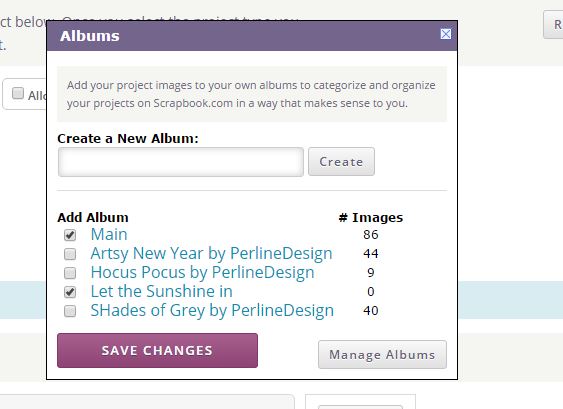This screenshot has width=563, height=409.
Task: Open Let the Sunshine in album link
Action: [x=162, y=291]
